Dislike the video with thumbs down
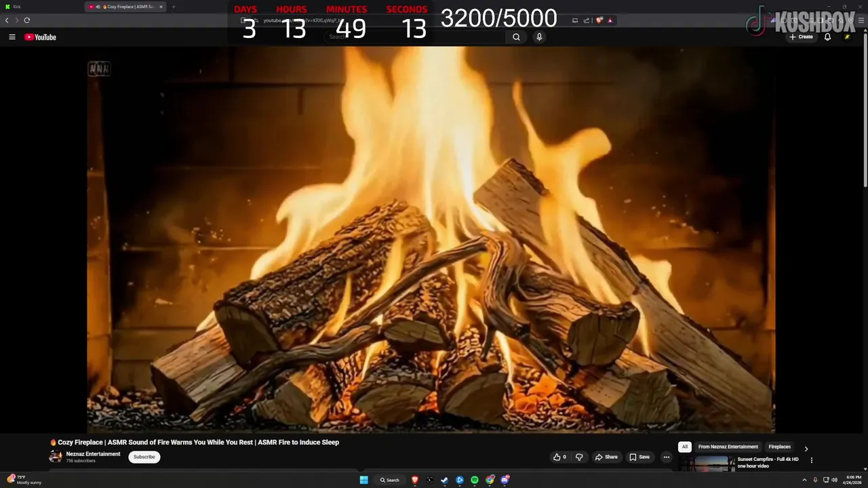 point(579,457)
